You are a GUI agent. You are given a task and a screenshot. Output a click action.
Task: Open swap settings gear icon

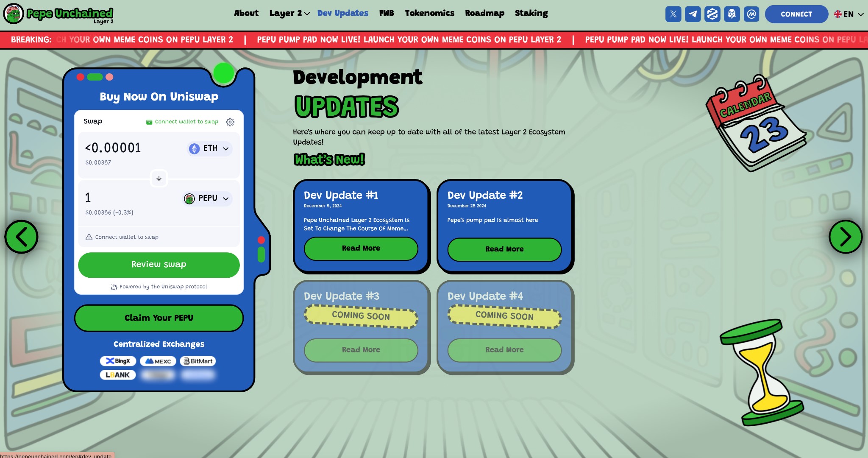tap(230, 122)
